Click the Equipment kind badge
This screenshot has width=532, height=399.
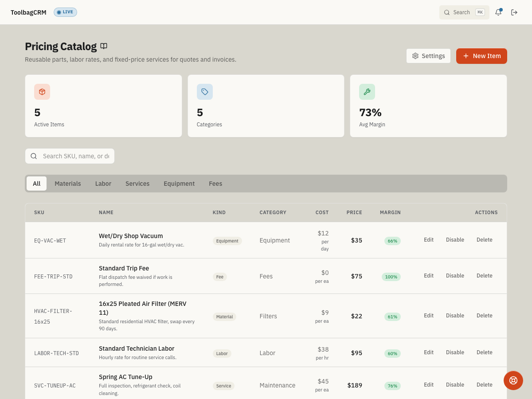[227, 241]
